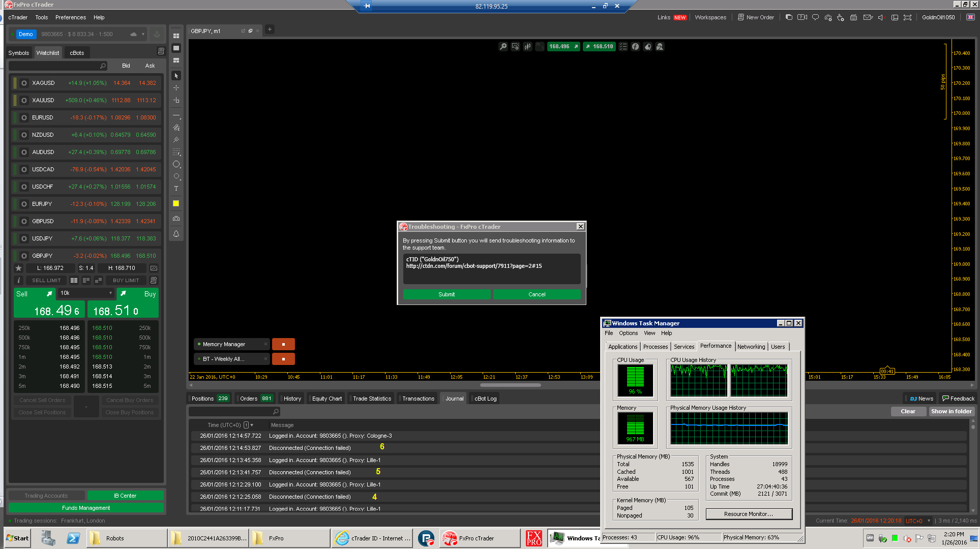Open new chart for GBPJPY icon

[154, 268]
